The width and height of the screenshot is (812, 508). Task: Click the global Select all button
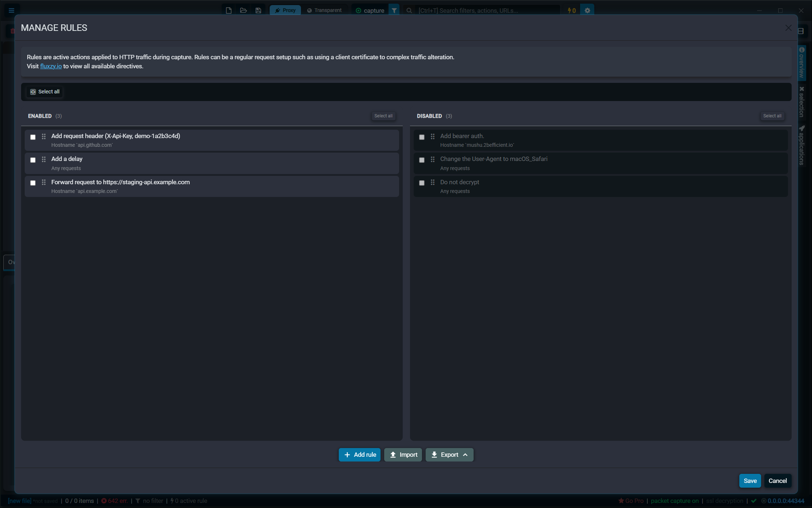pos(44,92)
